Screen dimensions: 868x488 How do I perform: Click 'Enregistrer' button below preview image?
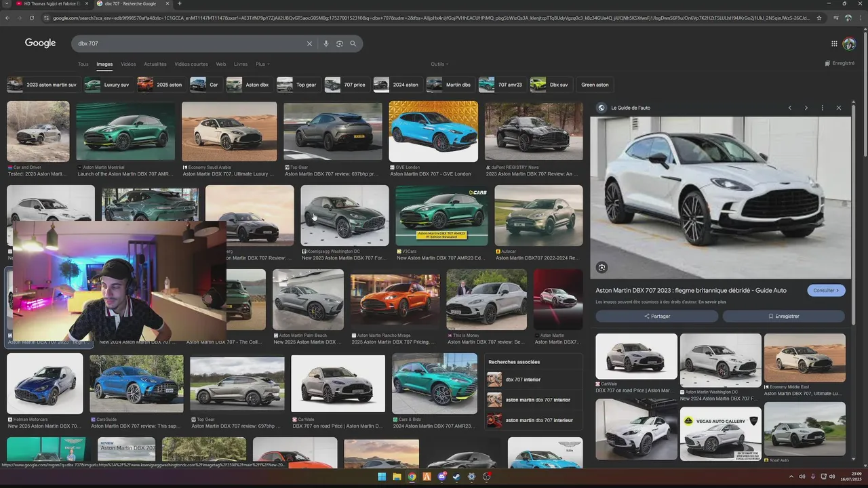(784, 317)
